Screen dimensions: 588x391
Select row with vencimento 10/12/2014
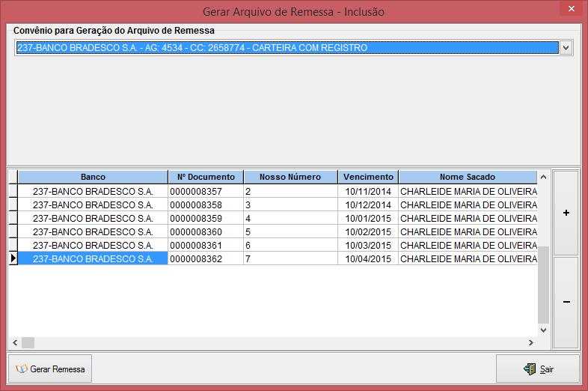click(x=368, y=205)
